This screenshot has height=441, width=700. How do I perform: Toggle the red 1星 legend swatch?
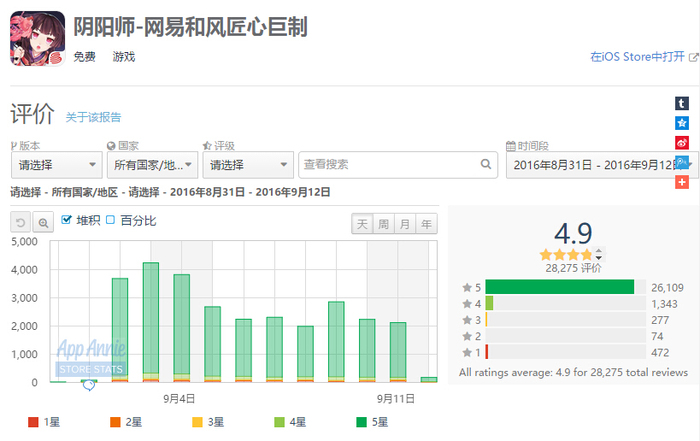33,422
